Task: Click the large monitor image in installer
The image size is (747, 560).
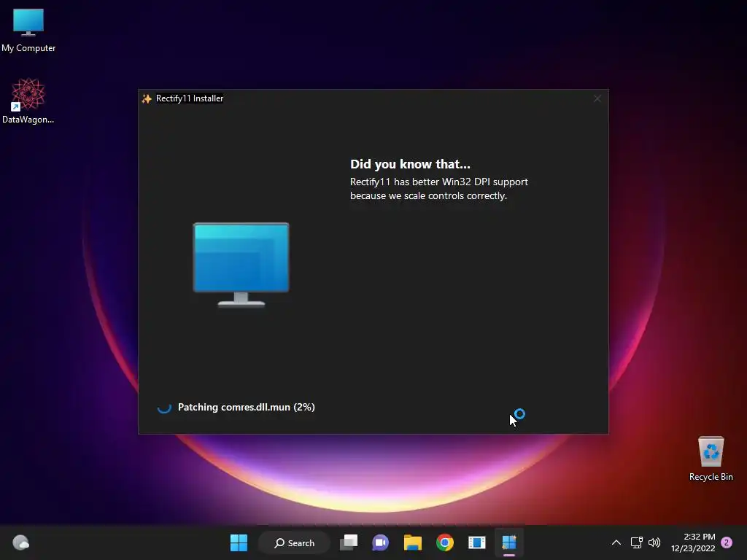Action: coord(241,264)
